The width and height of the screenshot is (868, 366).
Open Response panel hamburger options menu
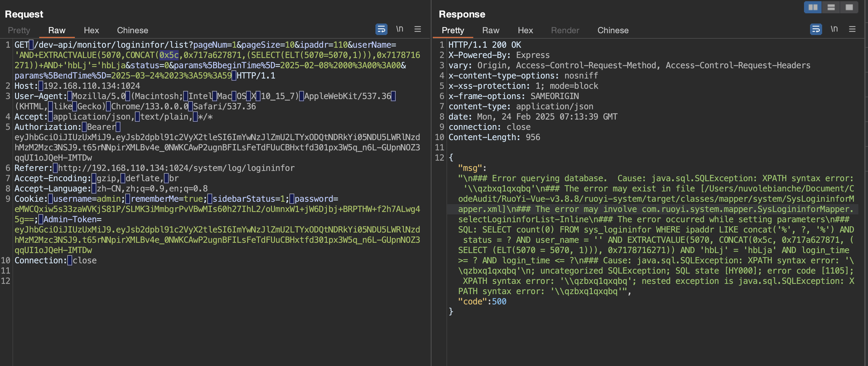[x=852, y=29]
